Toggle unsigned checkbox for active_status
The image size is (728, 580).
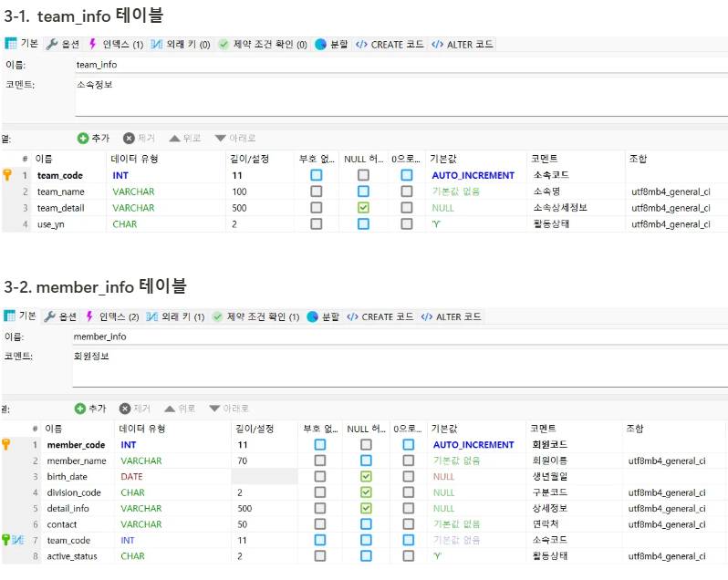coord(320,555)
